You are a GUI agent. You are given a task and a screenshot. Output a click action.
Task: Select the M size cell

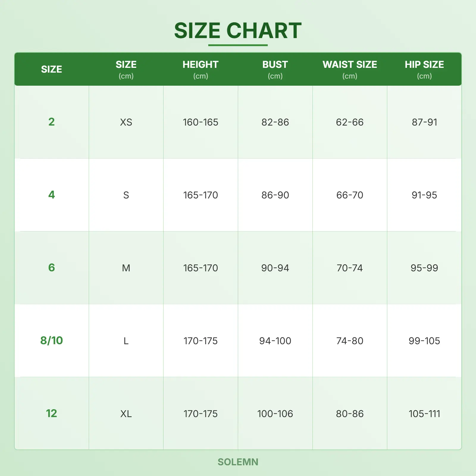126,268
